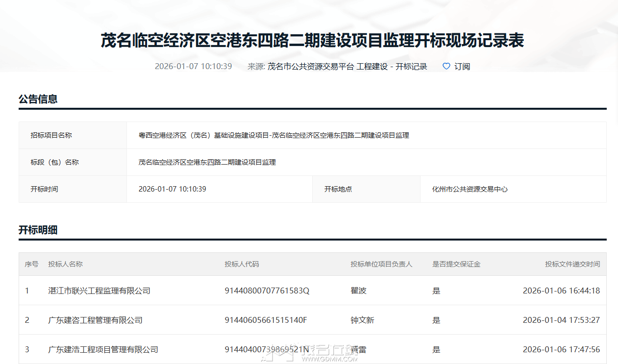Click submission time 2026-01-06 16:44:18
Screen dimensions: 618x364
561,291
